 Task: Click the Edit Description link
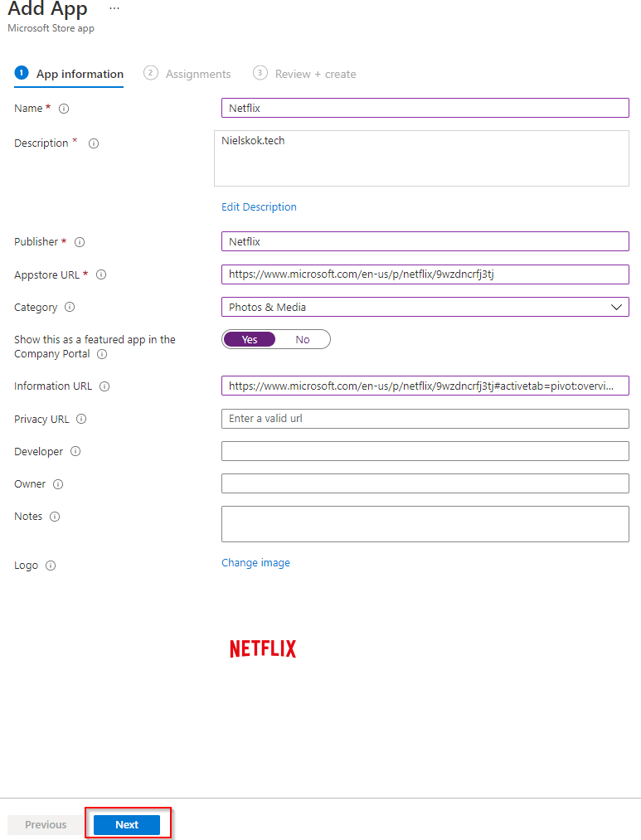tap(260, 206)
